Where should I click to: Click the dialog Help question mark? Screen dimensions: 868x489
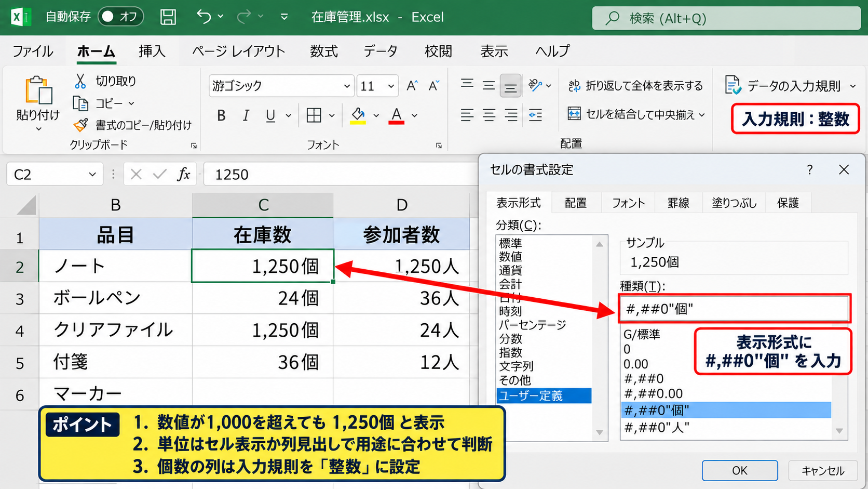809,169
